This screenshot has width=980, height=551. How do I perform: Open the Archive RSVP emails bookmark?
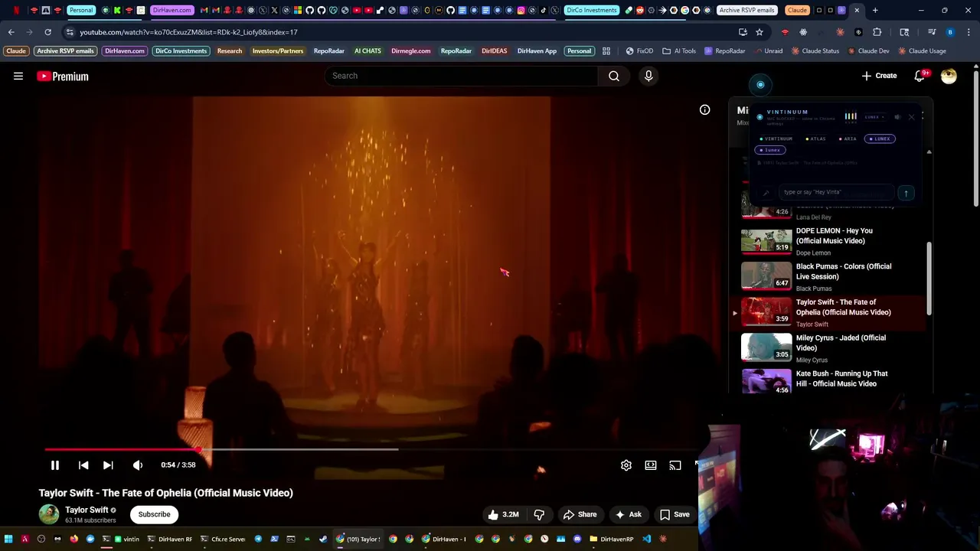coord(65,51)
